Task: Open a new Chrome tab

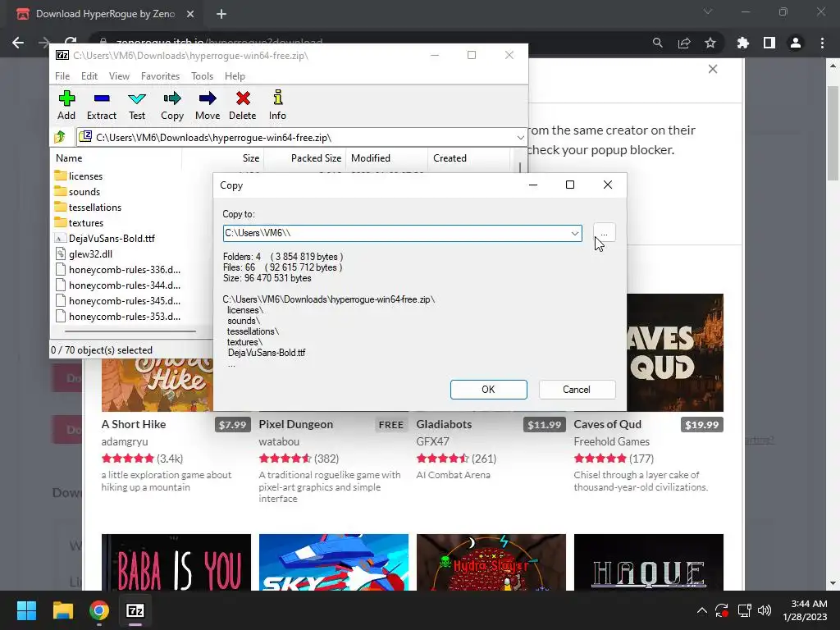Action: [x=221, y=14]
